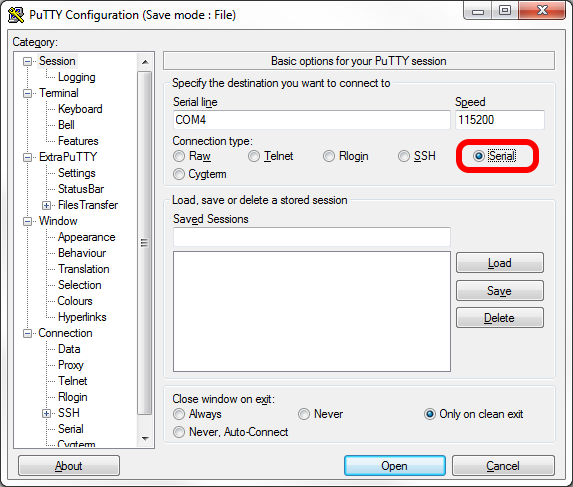Select the SSH connection type radio button
The image size is (573, 487).
[x=404, y=156]
